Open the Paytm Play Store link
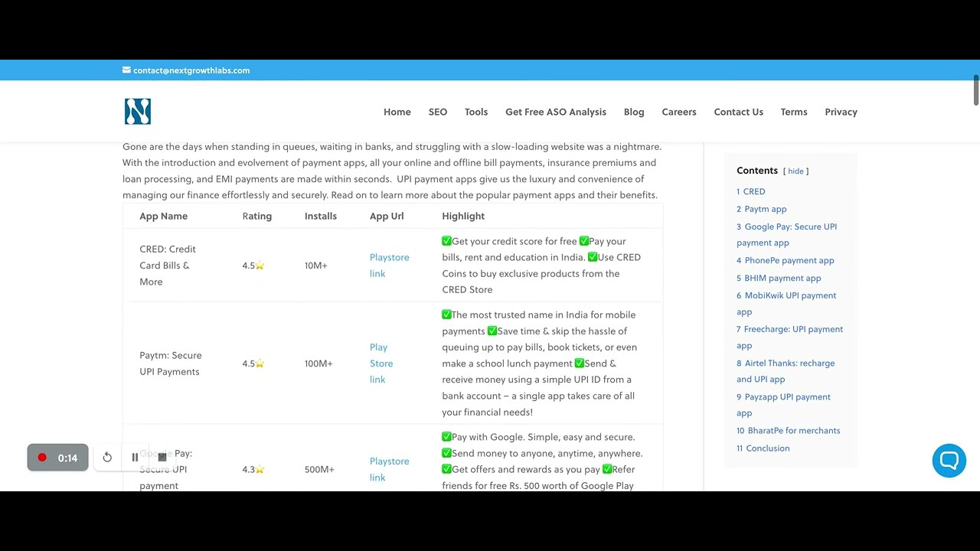 (381, 364)
